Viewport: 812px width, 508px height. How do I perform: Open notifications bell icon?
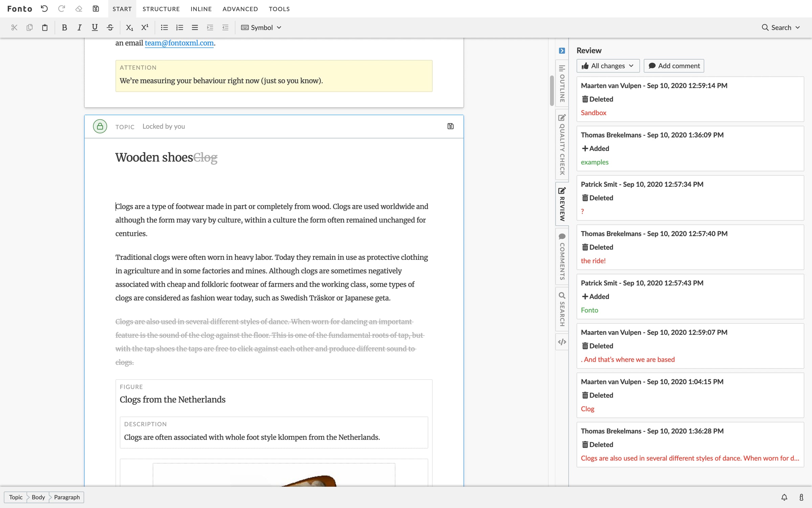pyautogui.click(x=784, y=497)
